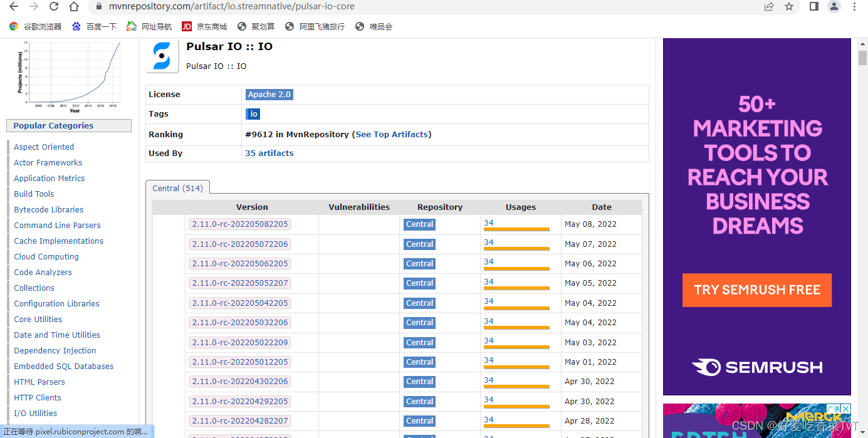Open the profile avatar icon
Viewport: 868px width, 438px height.
(834, 6)
